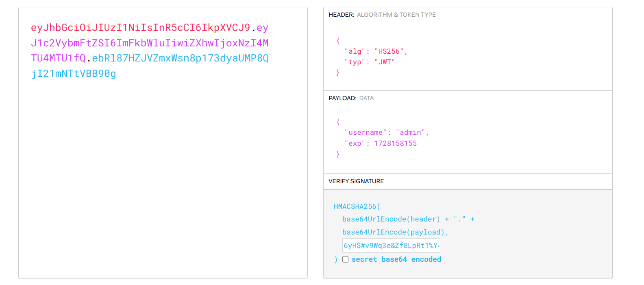
Task: Enable the "secret base64 encoded" checkbox
Action: point(345,259)
